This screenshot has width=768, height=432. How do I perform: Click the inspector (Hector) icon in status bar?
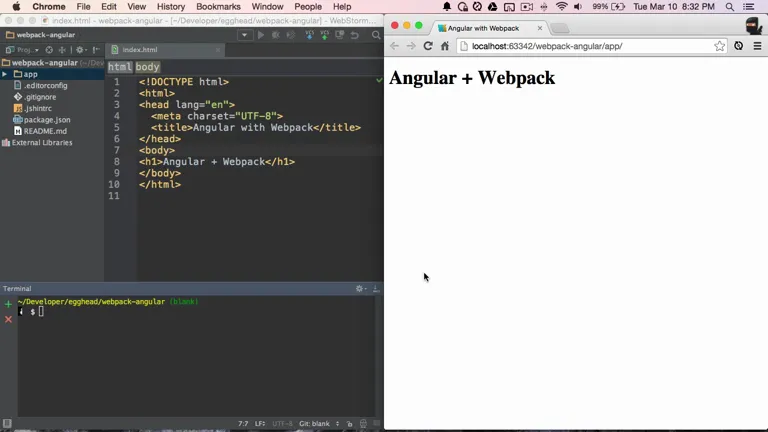363,424
